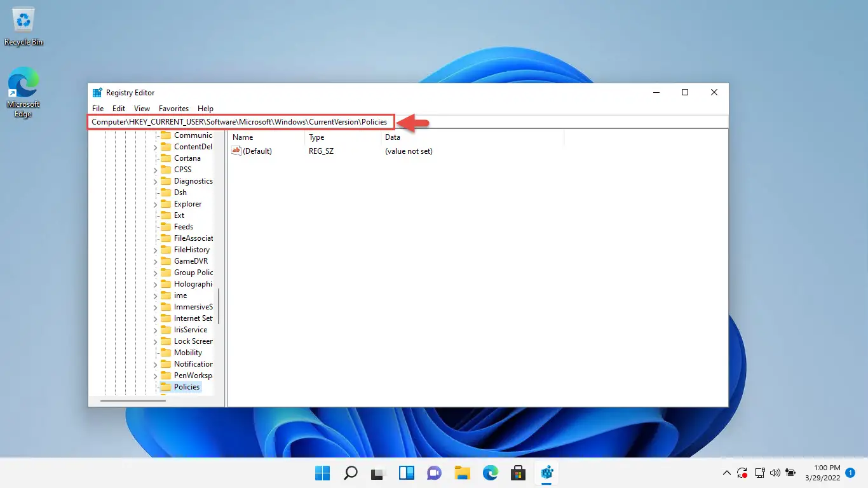
Task: Click the Windows Start button on taskbar
Action: pos(323,473)
